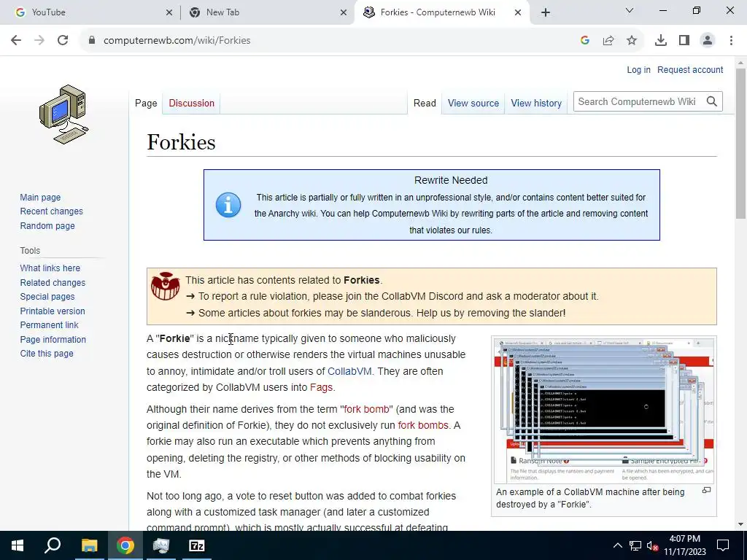The height and width of the screenshot is (560, 747).
Task: Close the YouTube browser tab
Action: tap(169, 13)
